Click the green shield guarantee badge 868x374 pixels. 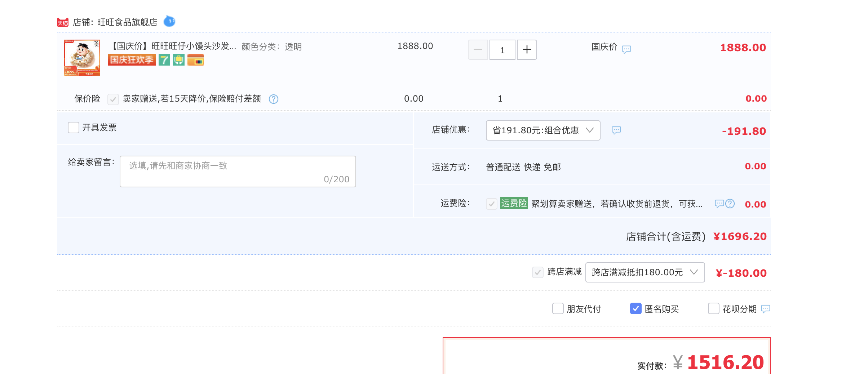pos(179,60)
